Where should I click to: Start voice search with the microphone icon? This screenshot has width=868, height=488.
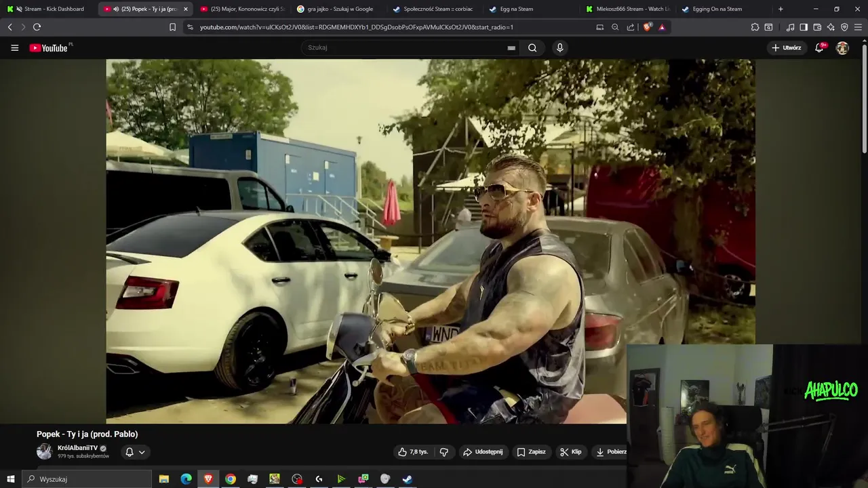(x=559, y=48)
